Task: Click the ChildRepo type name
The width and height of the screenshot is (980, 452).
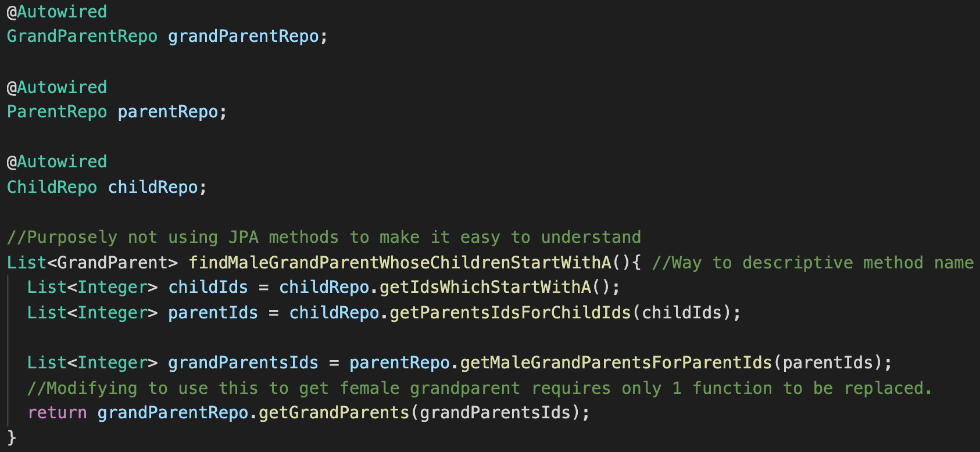Action: [52, 187]
